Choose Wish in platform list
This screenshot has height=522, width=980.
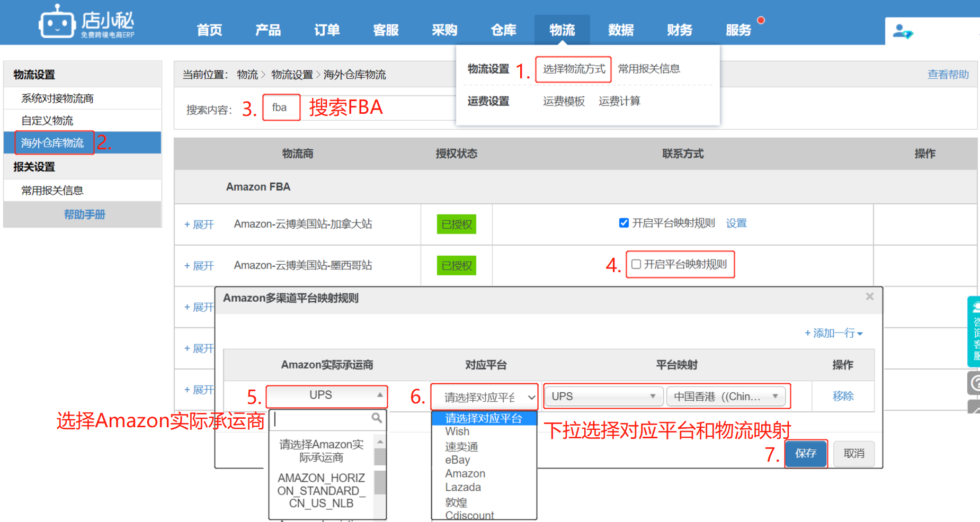458,431
